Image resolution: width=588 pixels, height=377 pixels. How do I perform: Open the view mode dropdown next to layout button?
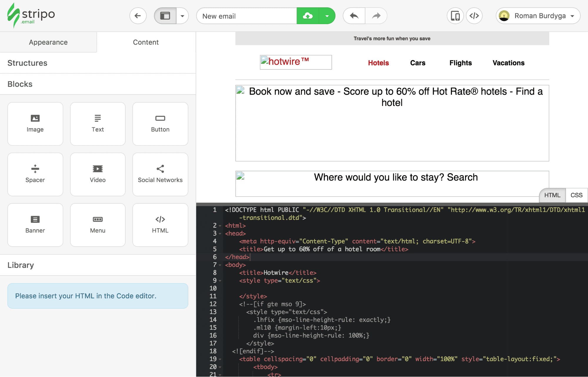coord(183,16)
